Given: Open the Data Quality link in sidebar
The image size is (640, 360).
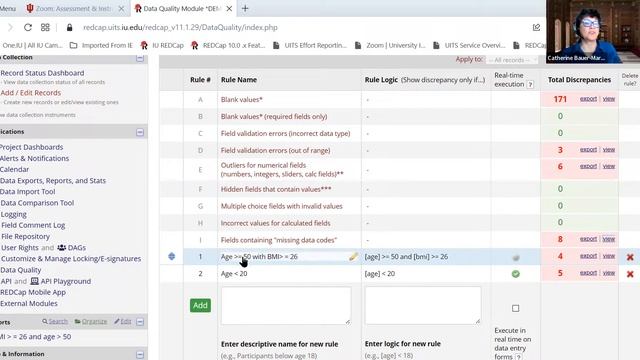Looking at the screenshot, I should click(21, 270).
